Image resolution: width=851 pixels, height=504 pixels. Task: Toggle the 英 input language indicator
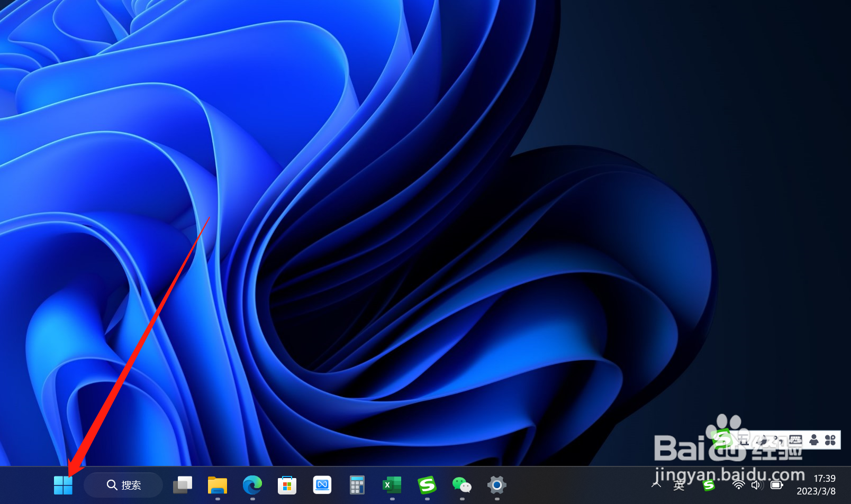point(679,485)
